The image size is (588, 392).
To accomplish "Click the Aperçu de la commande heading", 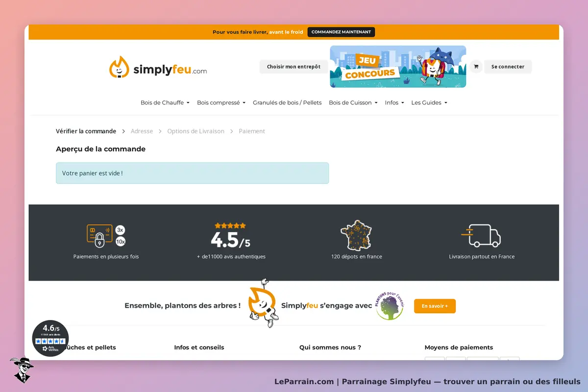I will pos(100,149).
